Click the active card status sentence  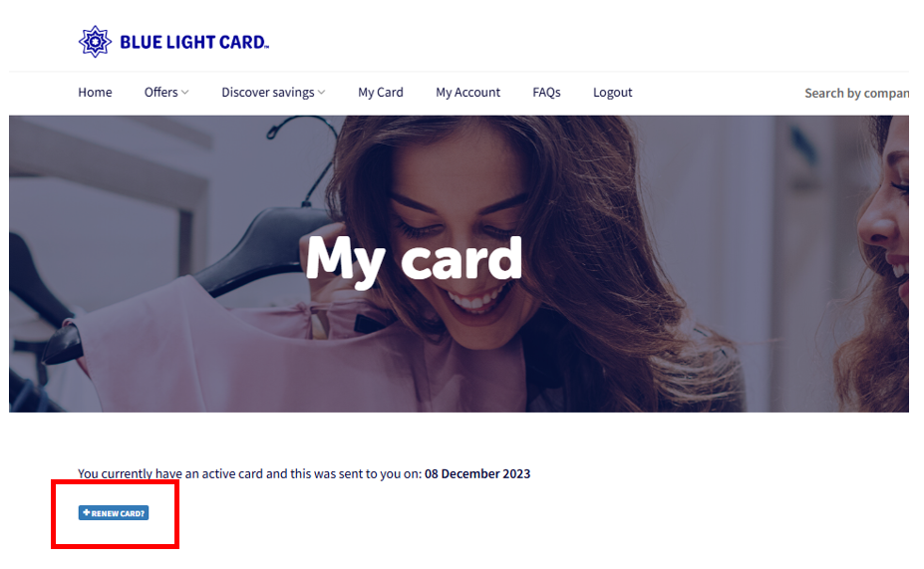304,473
